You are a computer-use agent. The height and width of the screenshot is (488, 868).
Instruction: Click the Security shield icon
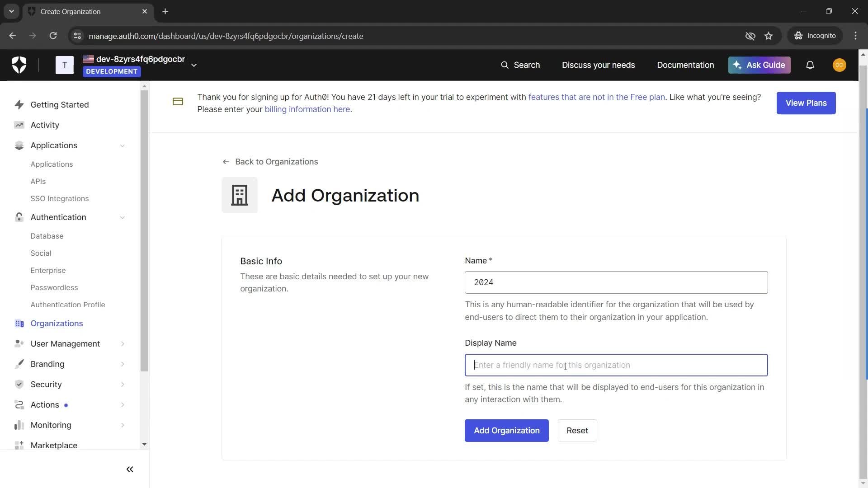click(19, 385)
